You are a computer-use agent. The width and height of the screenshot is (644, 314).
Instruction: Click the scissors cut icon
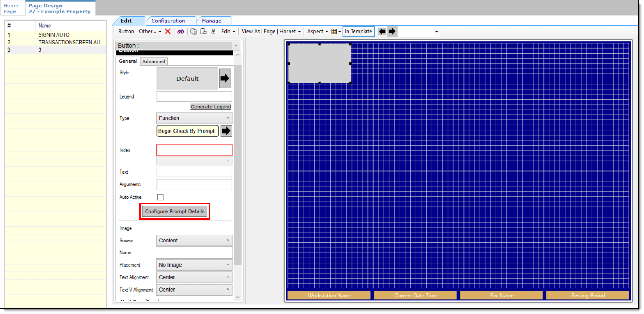pyautogui.click(x=213, y=32)
